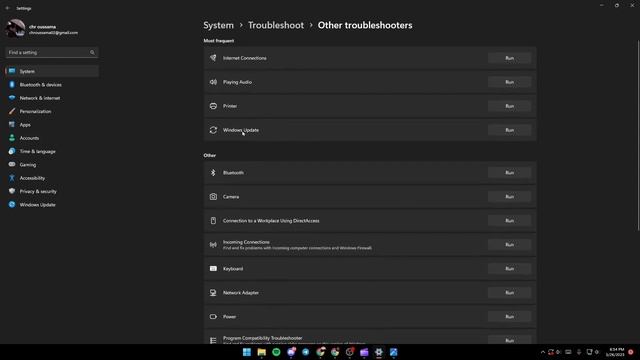Run the DirectAccess connection troubleshooter
640x360 pixels.
tap(509, 221)
